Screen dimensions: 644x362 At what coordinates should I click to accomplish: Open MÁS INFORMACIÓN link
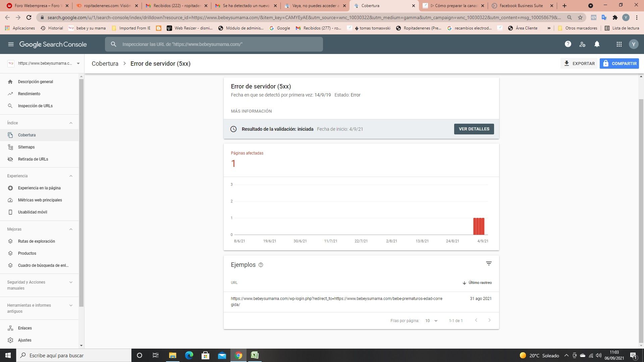pyautogui.click(x=251, y=111)
